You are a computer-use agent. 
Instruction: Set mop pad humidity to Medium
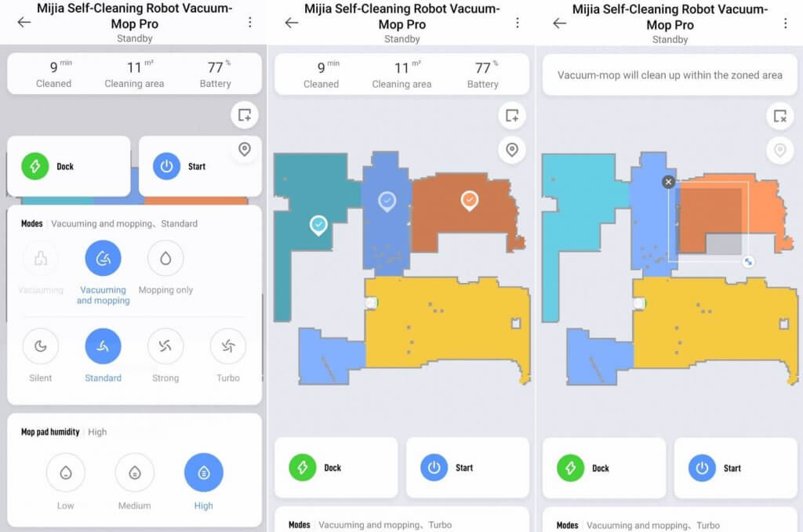[x=134, y=472]
